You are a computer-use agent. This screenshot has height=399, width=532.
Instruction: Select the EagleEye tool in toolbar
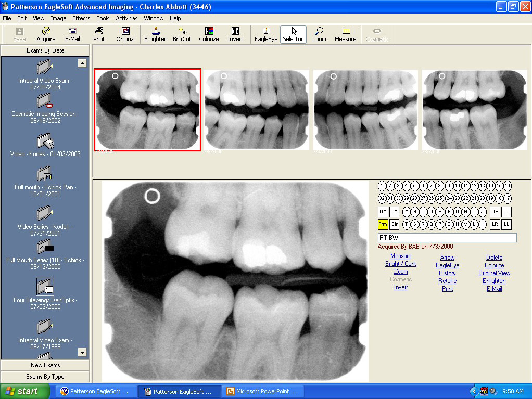[265, 34]
